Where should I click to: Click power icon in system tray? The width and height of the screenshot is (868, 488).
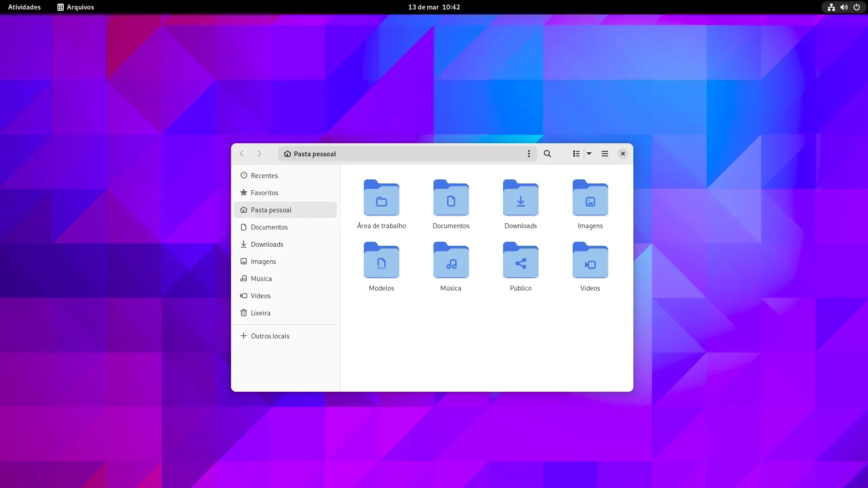coord(856,7)
